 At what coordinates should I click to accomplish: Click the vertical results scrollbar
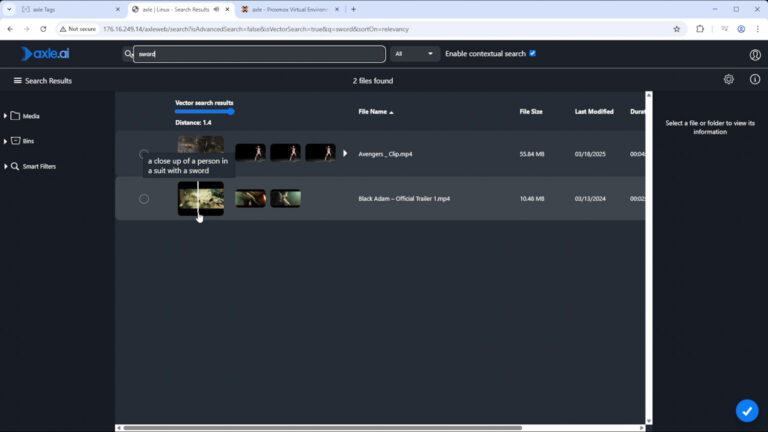648,258
